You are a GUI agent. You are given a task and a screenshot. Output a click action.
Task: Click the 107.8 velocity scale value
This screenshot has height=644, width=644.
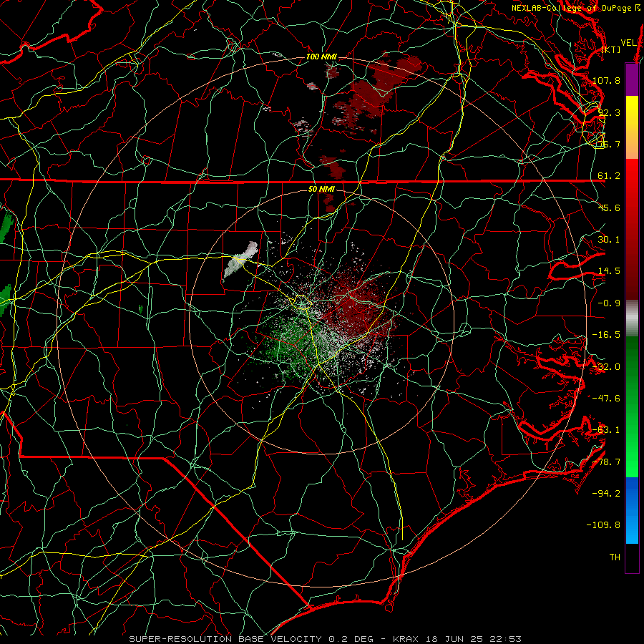tap(606, 80)
